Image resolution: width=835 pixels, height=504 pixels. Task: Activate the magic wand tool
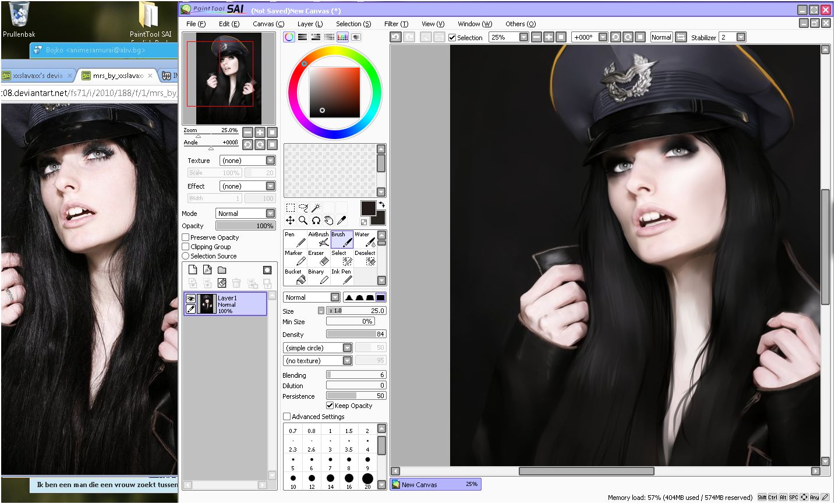coord(316,208)
